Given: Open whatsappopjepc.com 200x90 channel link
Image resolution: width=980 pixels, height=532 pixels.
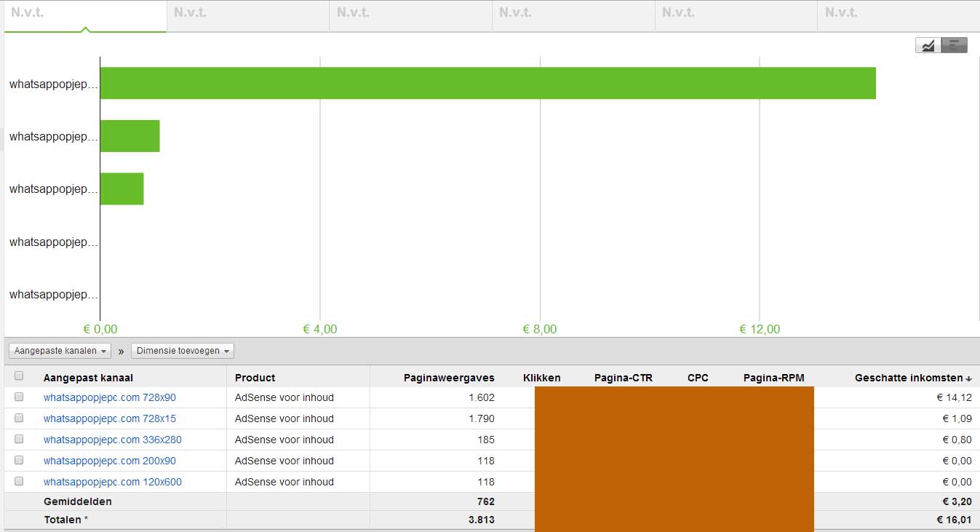Looking at the screenshot, I should [x=110, y=461].
